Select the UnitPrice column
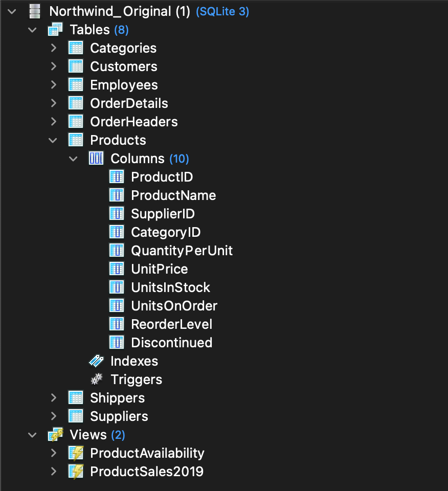The height and width of the screenshot is (491, 448). pos(159,269)
